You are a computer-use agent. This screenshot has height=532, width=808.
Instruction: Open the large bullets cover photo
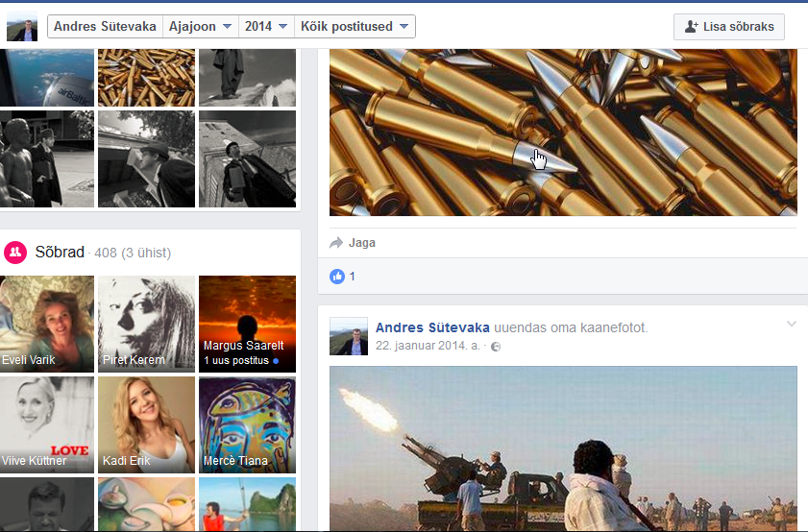(x=563, y=133)
